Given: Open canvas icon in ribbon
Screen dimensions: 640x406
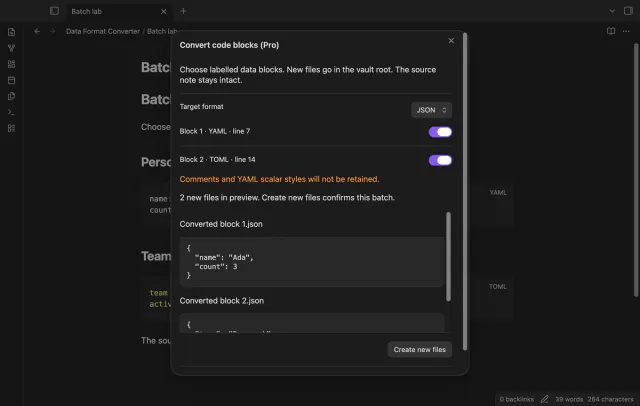Looking at the screenshot, I should tap(11, 64).
